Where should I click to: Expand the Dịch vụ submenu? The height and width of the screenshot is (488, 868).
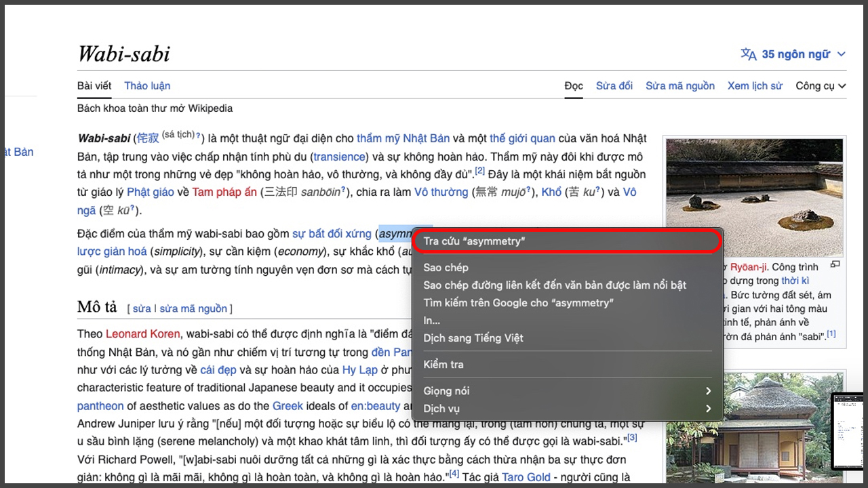(568, 409)
